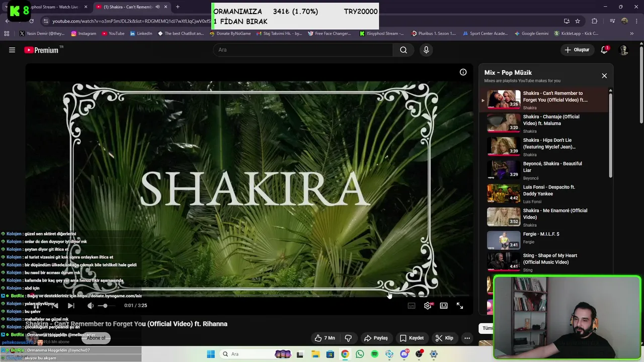The height and width of the screenshot is (362, 644).
Task: Open Microsoft Store from the taskbar
Action: [x=330, y=354]
